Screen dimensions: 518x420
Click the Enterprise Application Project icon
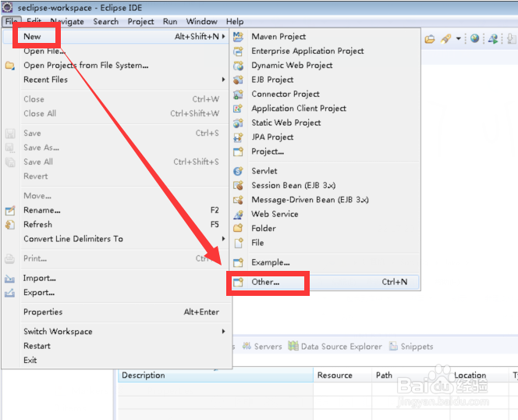pyautogui.click(x=238, y=51)
